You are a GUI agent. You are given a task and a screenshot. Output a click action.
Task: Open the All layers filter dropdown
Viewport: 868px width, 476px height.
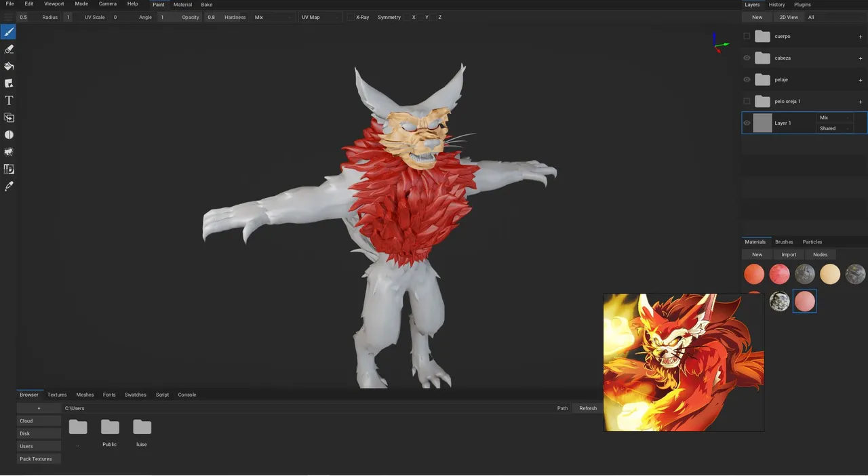pyautogui.click(x=834, y=17)
